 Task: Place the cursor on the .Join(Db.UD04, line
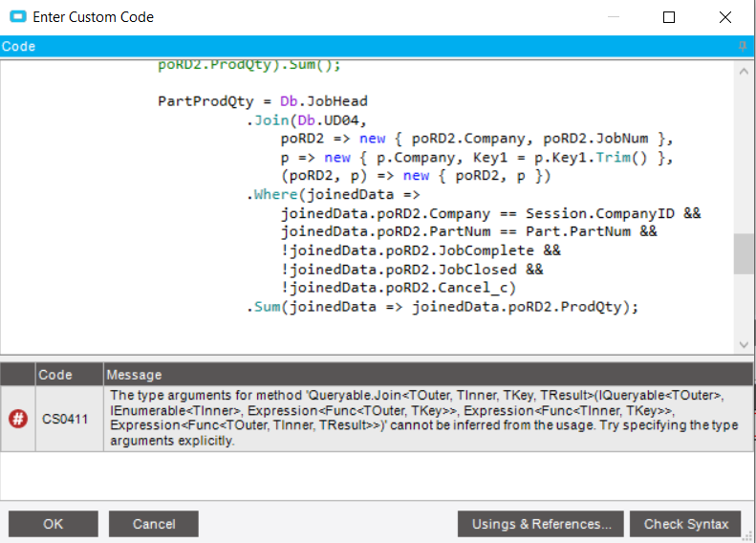(x=307, y=120)
